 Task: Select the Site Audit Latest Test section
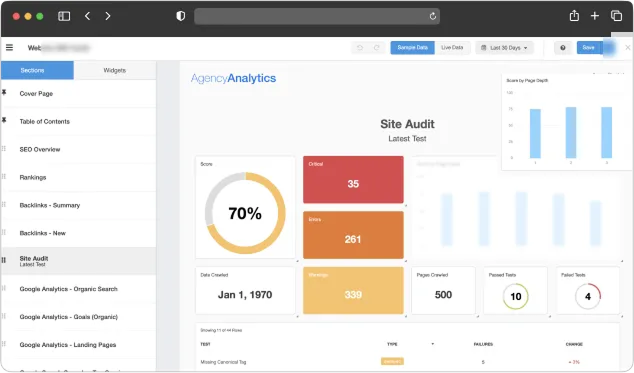[78, 261]
